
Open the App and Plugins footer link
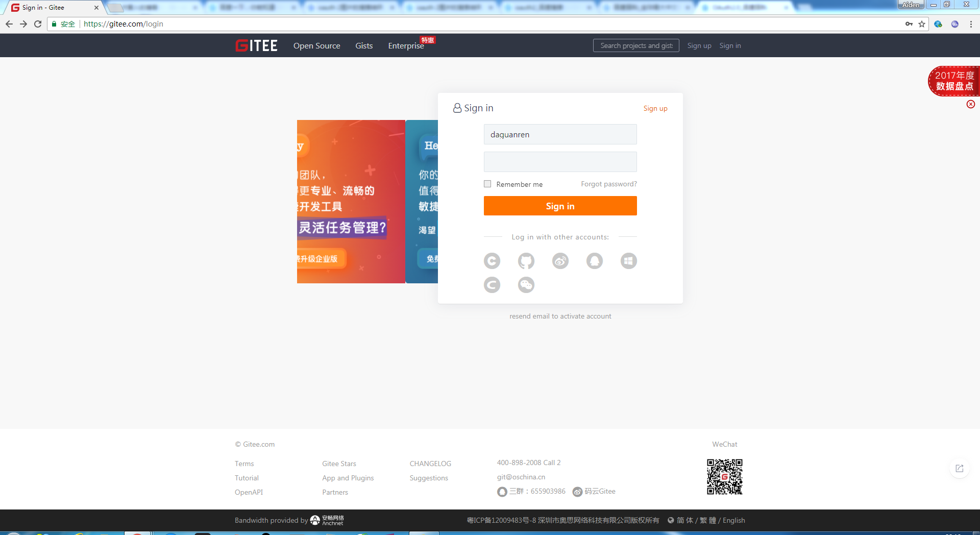point(348,478)
